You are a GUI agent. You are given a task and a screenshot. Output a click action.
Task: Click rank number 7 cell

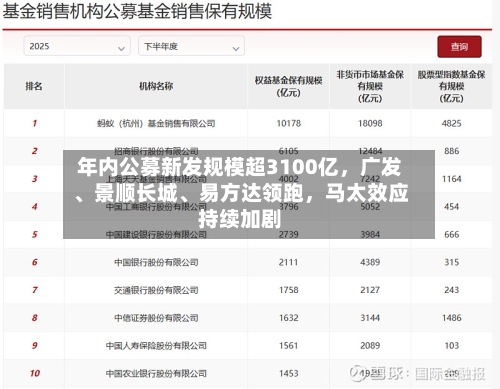point(34,290)
